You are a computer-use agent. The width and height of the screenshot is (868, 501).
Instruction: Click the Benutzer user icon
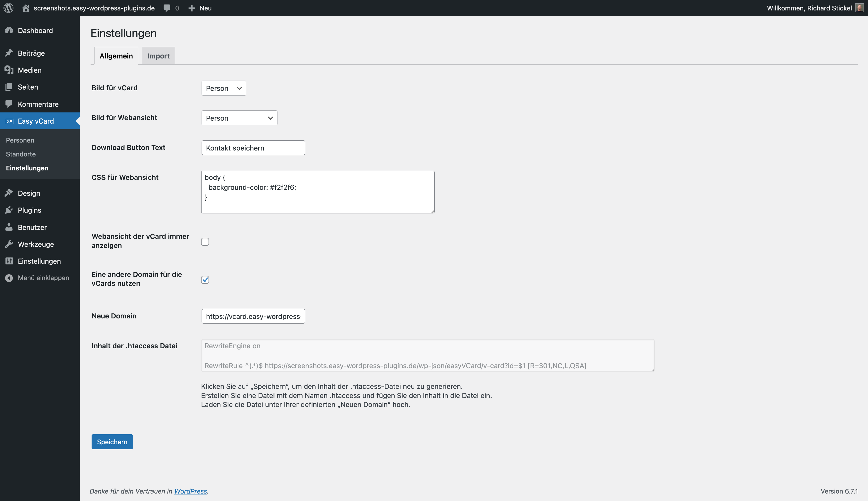[9, 227]
